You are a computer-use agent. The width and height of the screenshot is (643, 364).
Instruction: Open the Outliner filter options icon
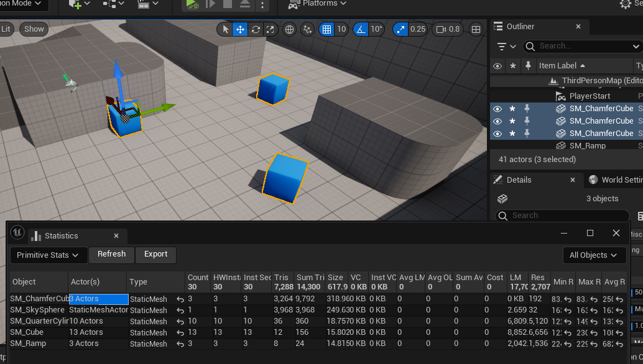[x=506, y=46]
